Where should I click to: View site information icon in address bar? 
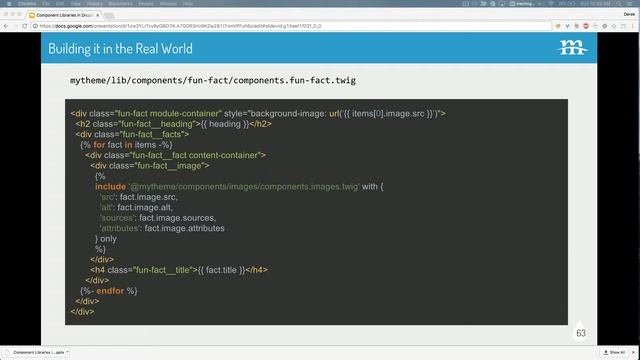click(36, 26)
